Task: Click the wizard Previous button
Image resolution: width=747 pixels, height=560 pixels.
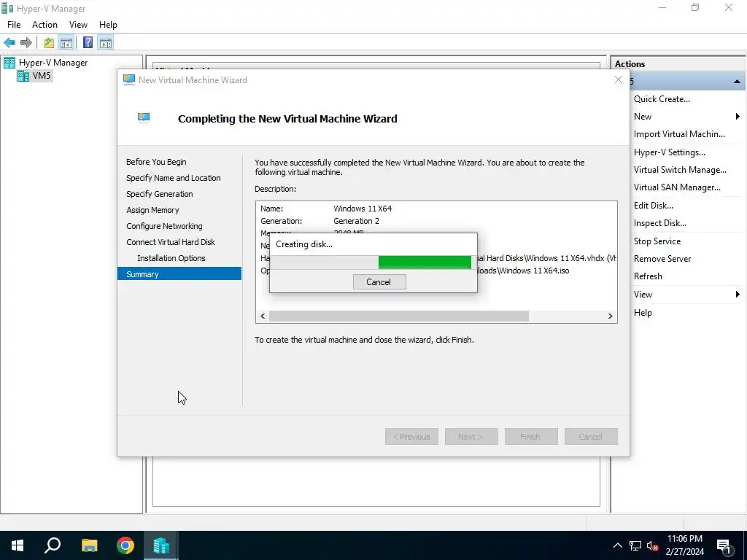Action: 411,437
